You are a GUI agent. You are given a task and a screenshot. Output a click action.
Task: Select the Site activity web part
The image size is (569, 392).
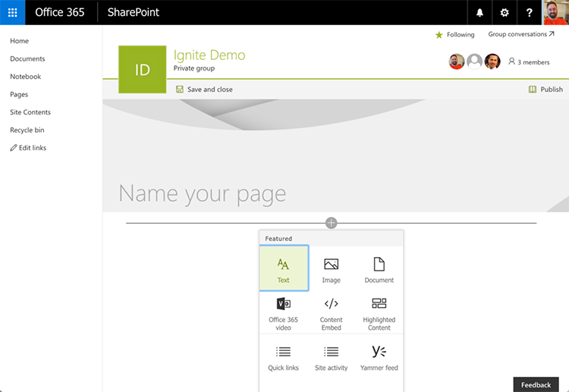click(x=331, y=359)
